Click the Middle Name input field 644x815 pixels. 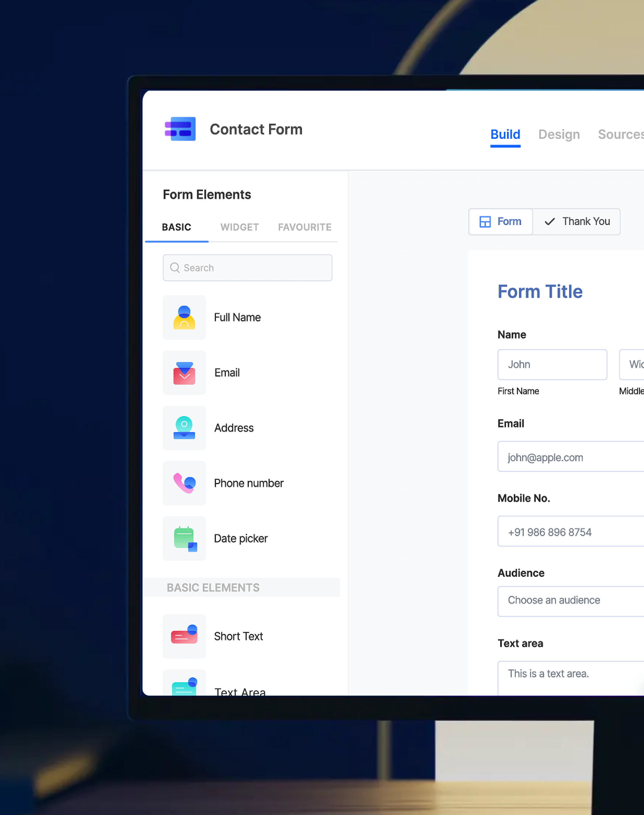pyautogui.click(x=632, y=364)
